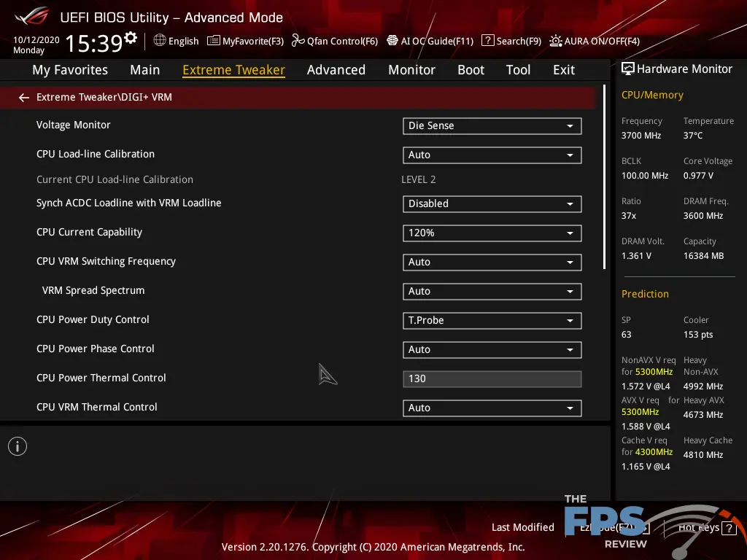Open CPU VRM Thermal Control dropdown
Image resolution: width=747 pixels, height=560 pixels.
(x=492, y=408)
